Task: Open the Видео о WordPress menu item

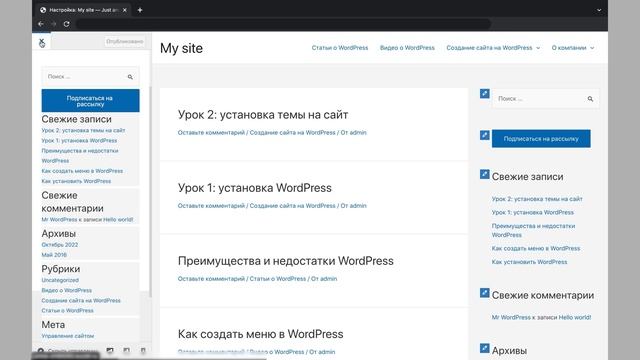Action: click(407, 48)
